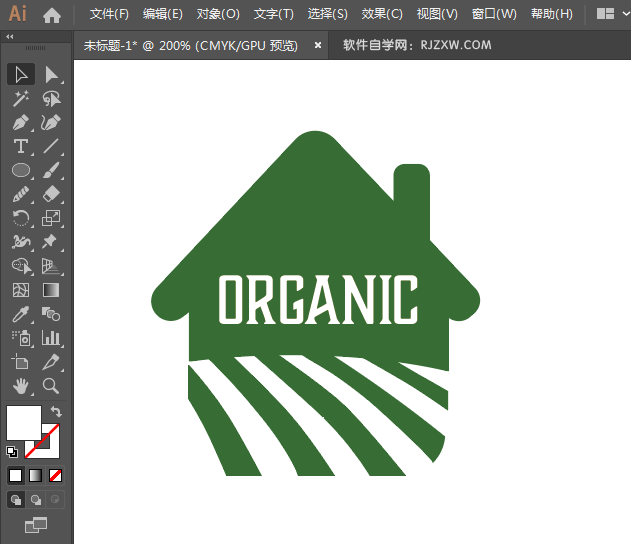The width and height of the screenshot is (631, 544).
Task: Go to the Home screen
Action: pos(52,14)
